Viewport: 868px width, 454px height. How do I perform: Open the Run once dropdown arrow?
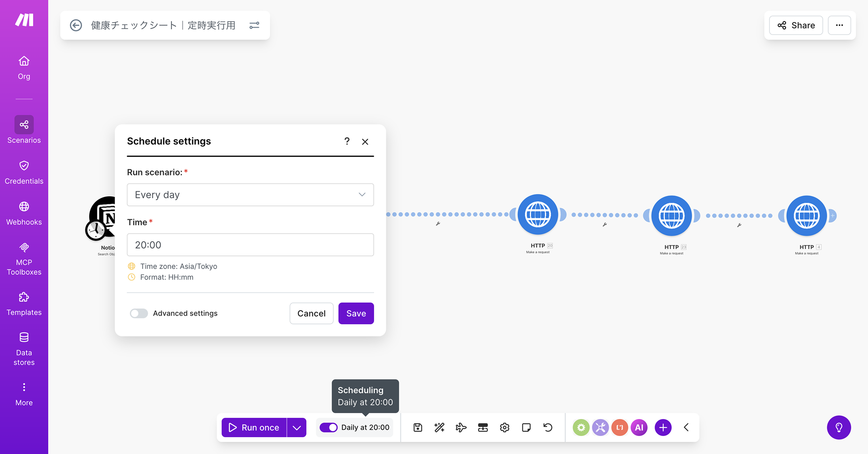(x=297, y=428)
